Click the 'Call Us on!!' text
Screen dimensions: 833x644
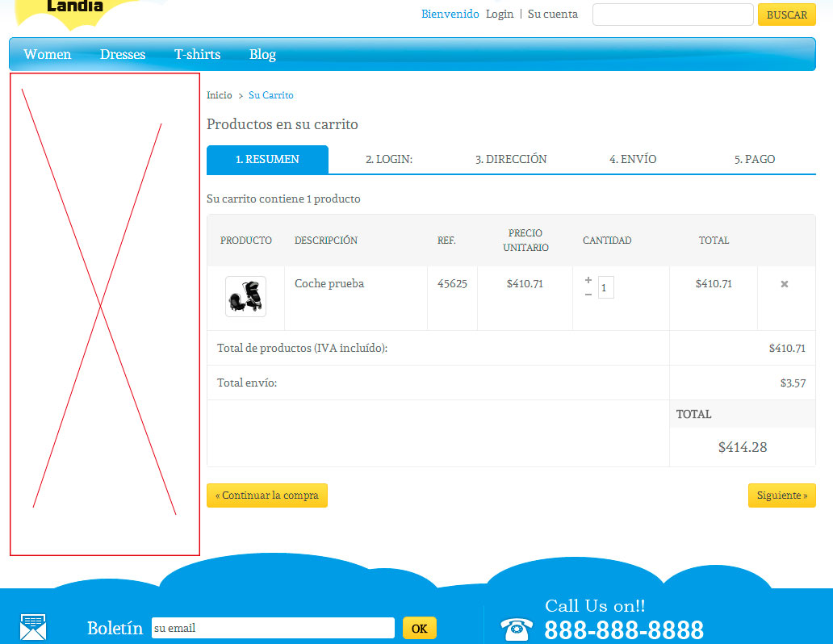[595, 606]
